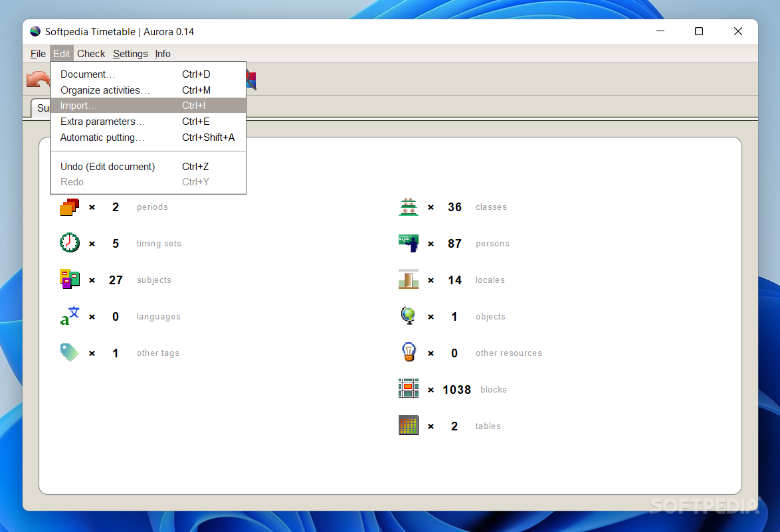Choose Organize activities... menu entry

coord(148,90)
